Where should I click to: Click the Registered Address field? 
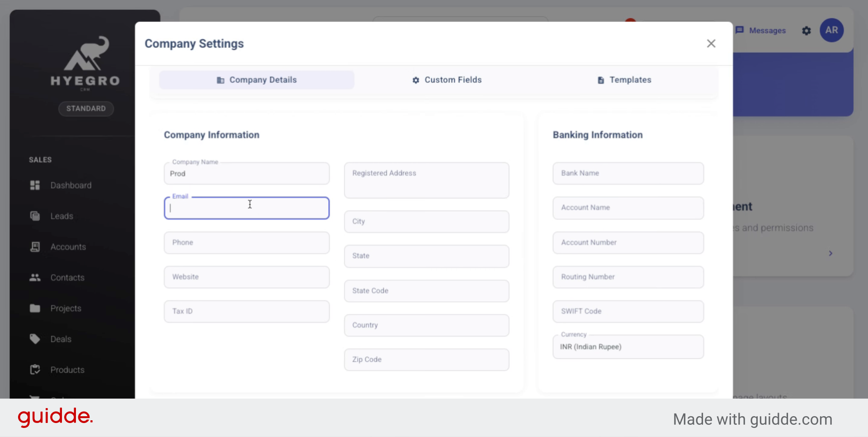[426, 180]
